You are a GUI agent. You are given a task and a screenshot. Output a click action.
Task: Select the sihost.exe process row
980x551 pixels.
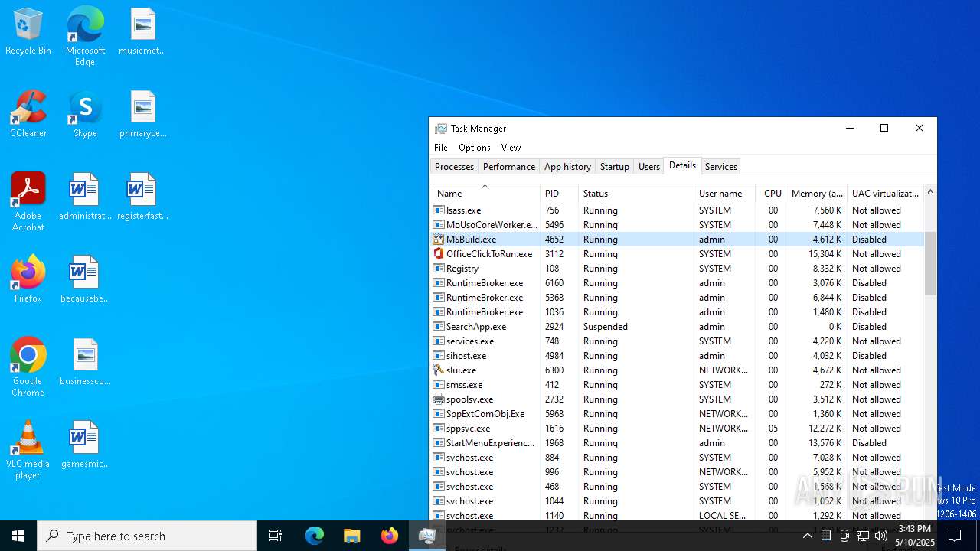[677, 356]
